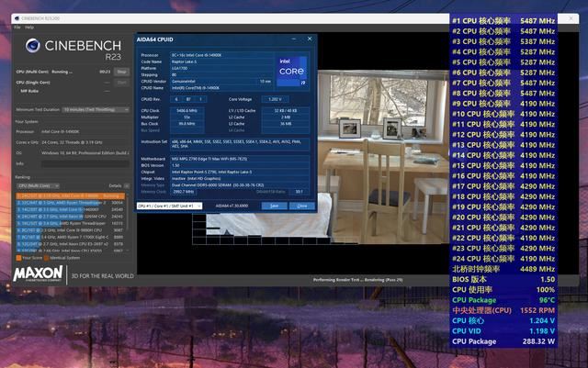Toggle the ranking Details checkbox
The image size is (588, 368).
tap(127, 186)
